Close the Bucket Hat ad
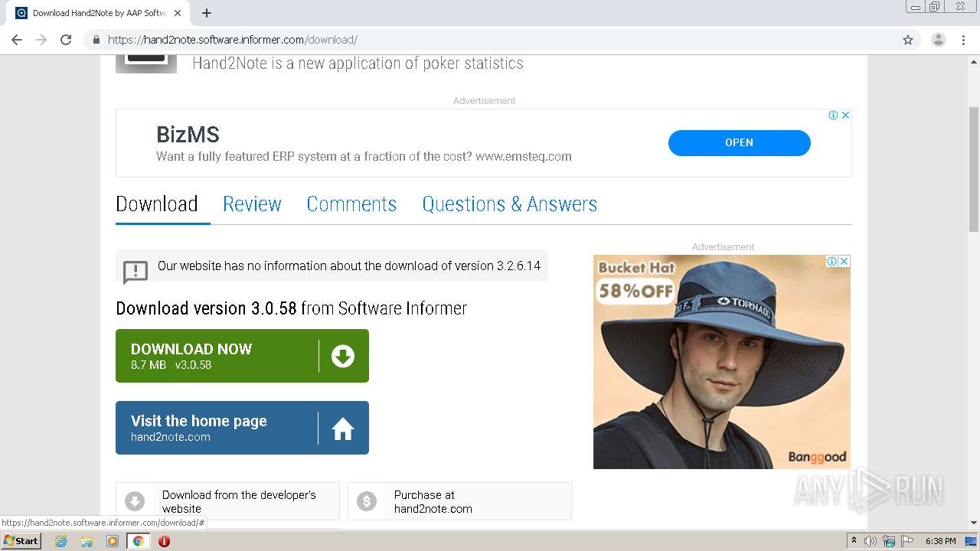980x551 pixels. (x=844, y=261)
